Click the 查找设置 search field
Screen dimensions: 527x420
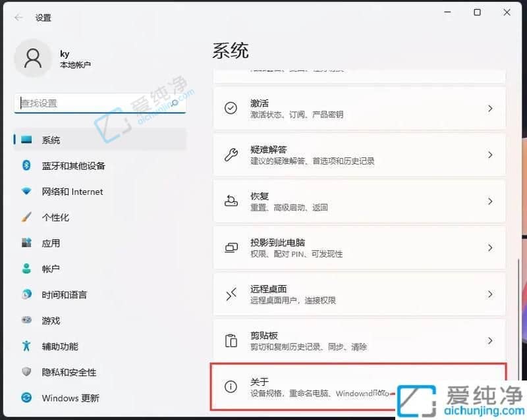click(x=99, y=103)
